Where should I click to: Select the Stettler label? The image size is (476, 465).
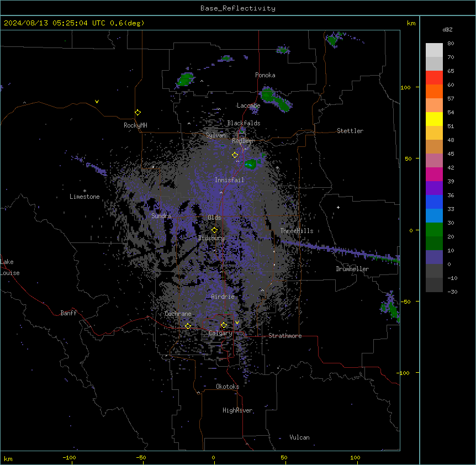[350, 131]
